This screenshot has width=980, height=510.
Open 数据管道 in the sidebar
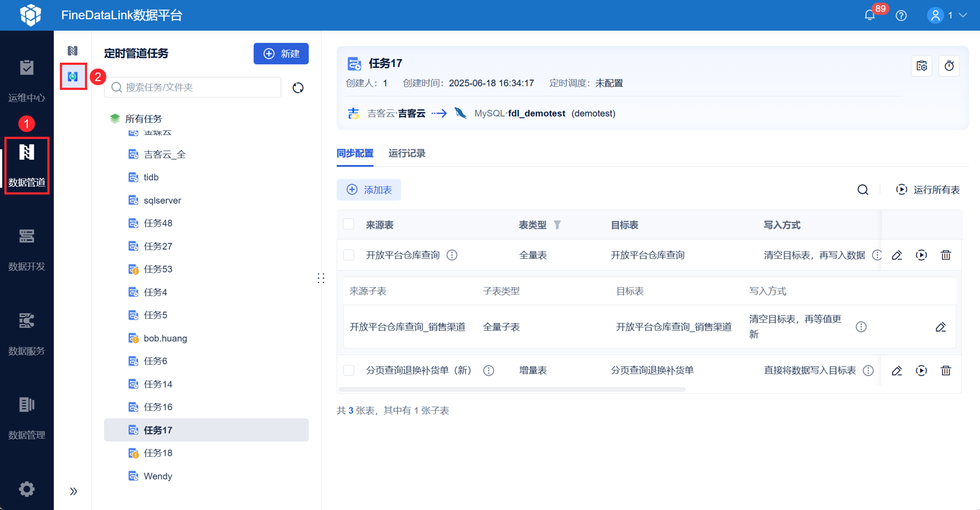(x=27, y=166)
